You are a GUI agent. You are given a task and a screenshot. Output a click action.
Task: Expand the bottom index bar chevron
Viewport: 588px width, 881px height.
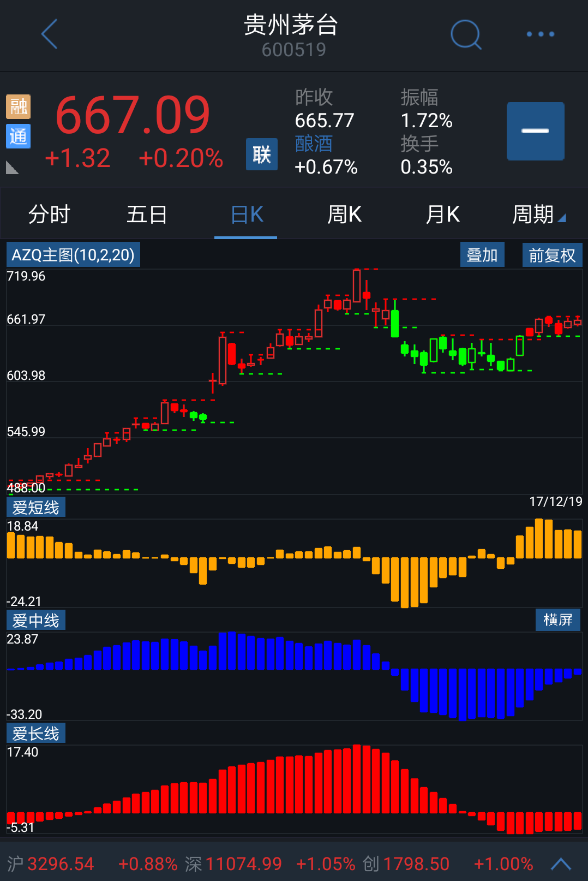click(x=561, y=864)
